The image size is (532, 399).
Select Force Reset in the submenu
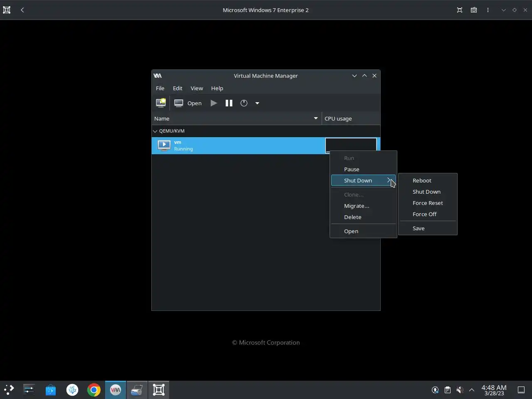click(428, 203)
